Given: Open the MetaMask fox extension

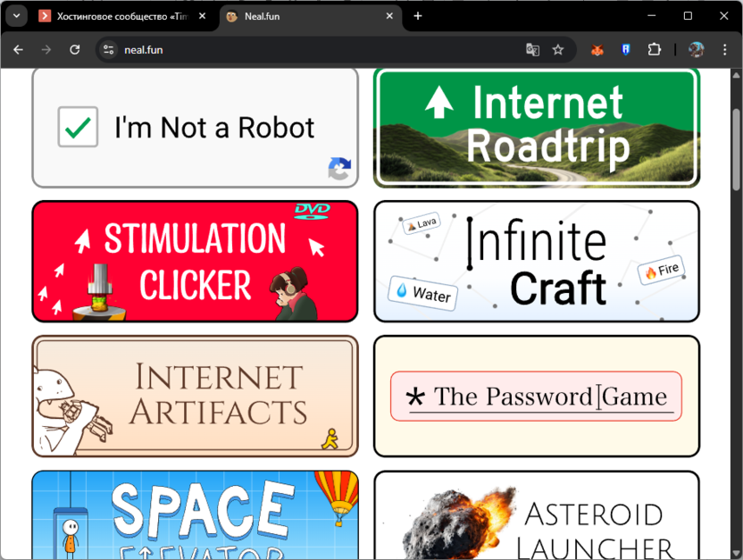Looking at the screenshot, I should (x=597, y=50).
